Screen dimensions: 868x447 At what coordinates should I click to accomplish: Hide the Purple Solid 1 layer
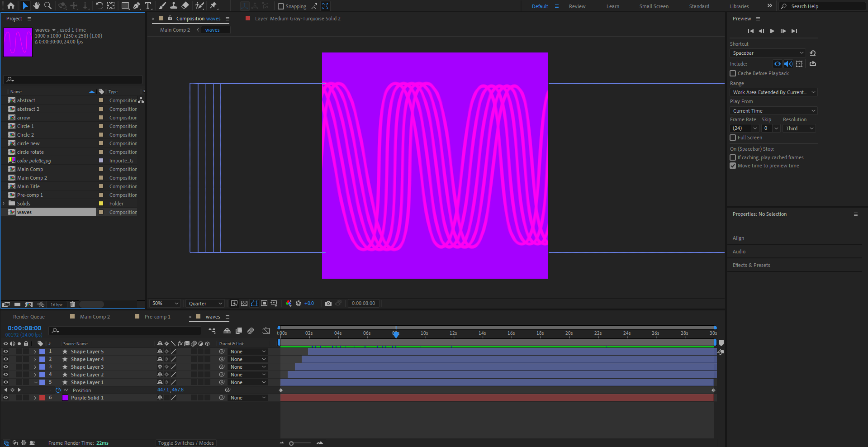(6, 398)
